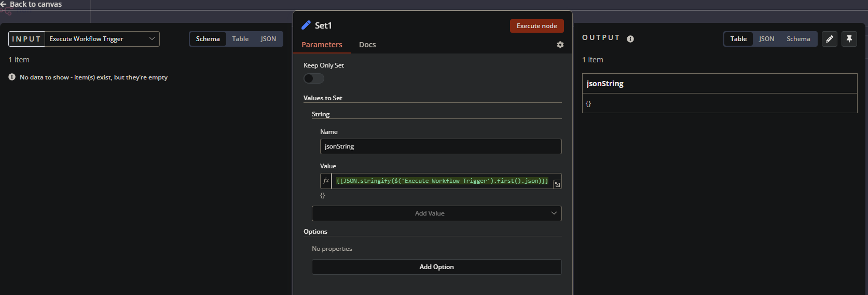The image size is (868, 295).
Task: Click the Add Option button
Action: pos(436,267)
